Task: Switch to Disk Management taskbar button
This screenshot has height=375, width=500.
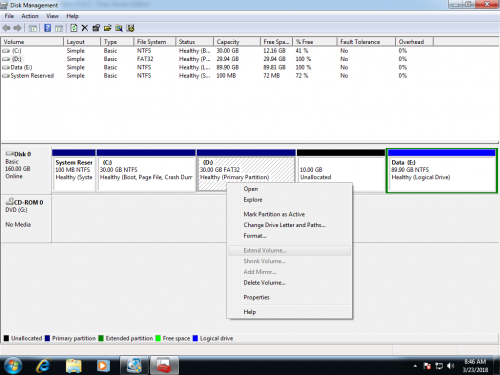Action: tap(134, 365)
